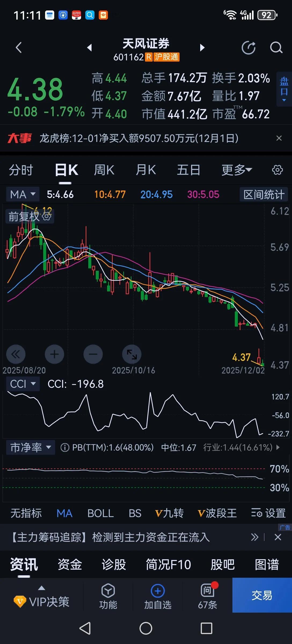Select 无指标 overlay option

click(26, 513)
